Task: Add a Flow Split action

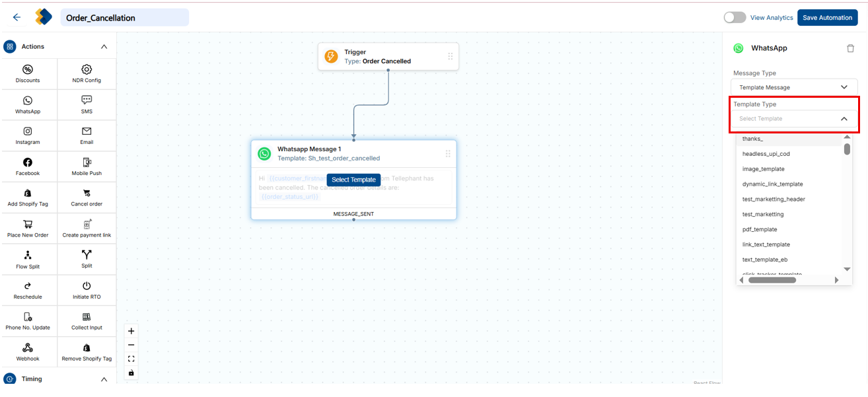Action: 28,260
